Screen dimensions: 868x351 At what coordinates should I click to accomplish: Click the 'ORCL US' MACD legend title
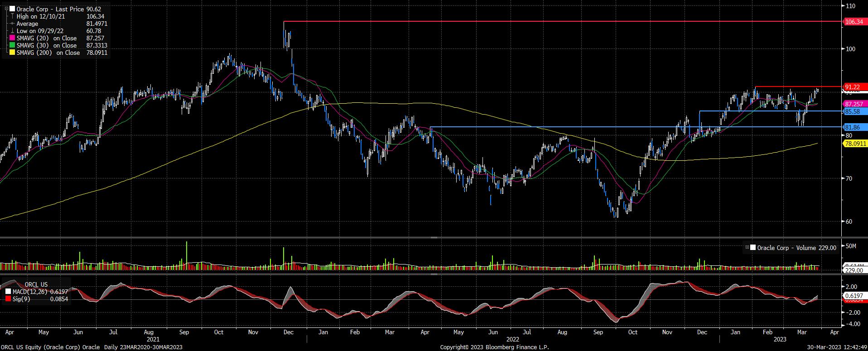pos(36,285)
